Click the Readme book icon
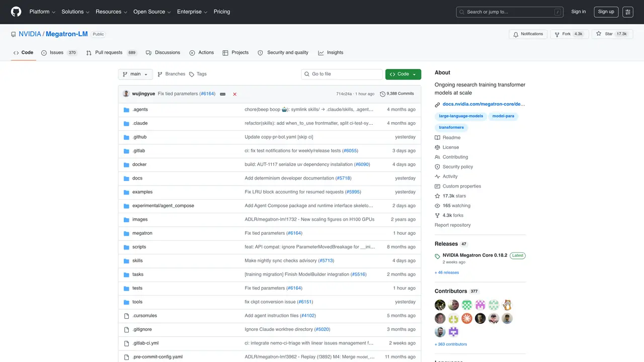Image resolution: width=644 pixels, height=362 pixels. (x=438, y=138)
